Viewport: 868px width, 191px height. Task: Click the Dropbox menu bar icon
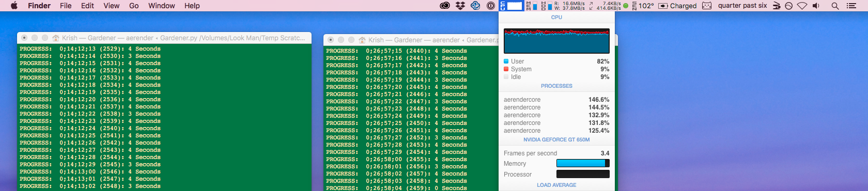tap(460, 6)
